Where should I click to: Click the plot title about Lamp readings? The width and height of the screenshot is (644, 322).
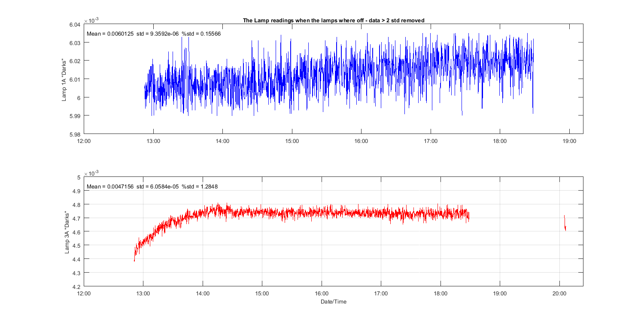[334, 21]
